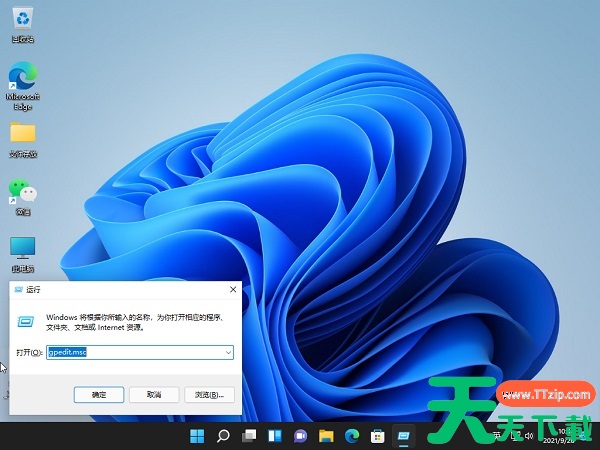The height and width of the screenshot is (450, 600).
Task: Click the 浏览(B)... browse button
Action: [209, 395]
